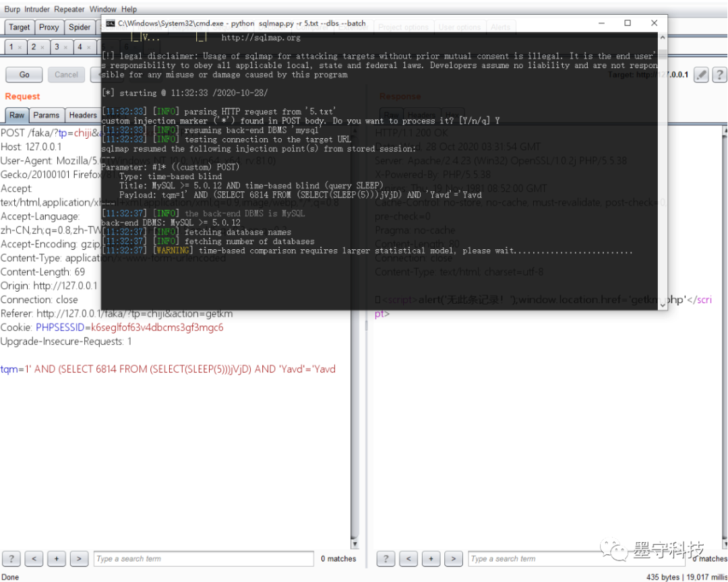The image size is (728, 582).
Task: Open the Burp menu
Action: coord(12,9)
